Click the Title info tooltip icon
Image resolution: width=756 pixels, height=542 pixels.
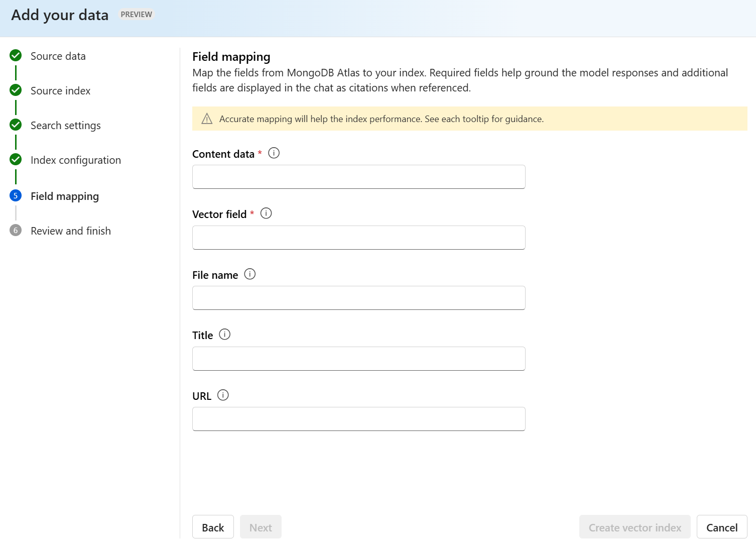pyautogui.click(x=224, y=335)
